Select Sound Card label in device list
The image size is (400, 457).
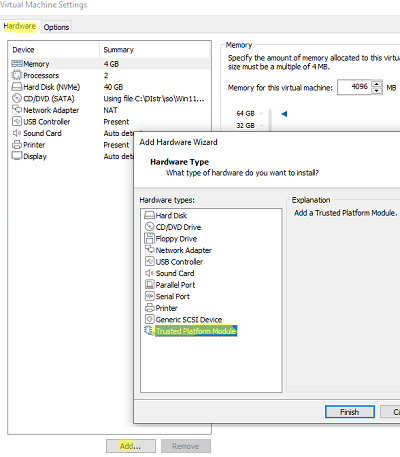coord(42,133)
